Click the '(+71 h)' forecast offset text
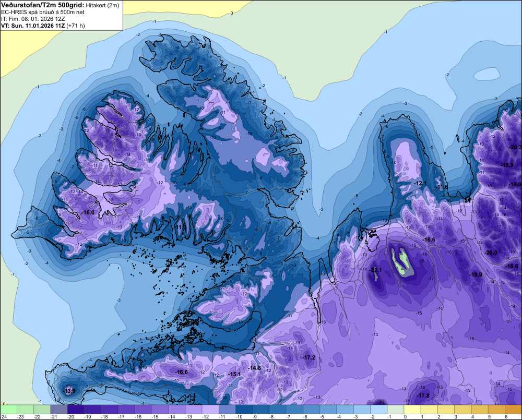This screenshot has height=420, width=522. (x=76, y=26)
